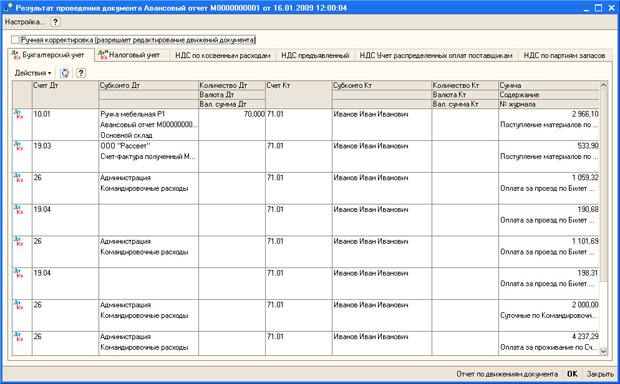The width and height of the screenshot is (620, 384).
Task: Select Счет-фактура полученный subconto line
Action: tap(148, 156)
